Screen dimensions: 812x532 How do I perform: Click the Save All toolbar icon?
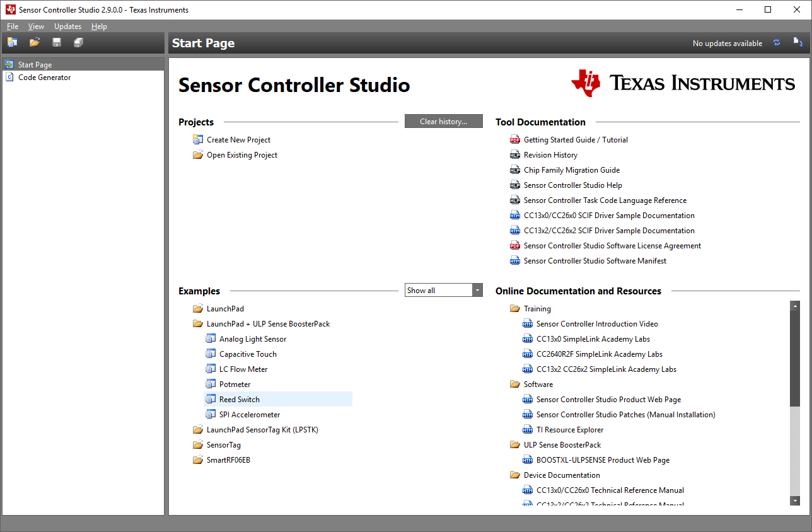[x=78, y=42]
